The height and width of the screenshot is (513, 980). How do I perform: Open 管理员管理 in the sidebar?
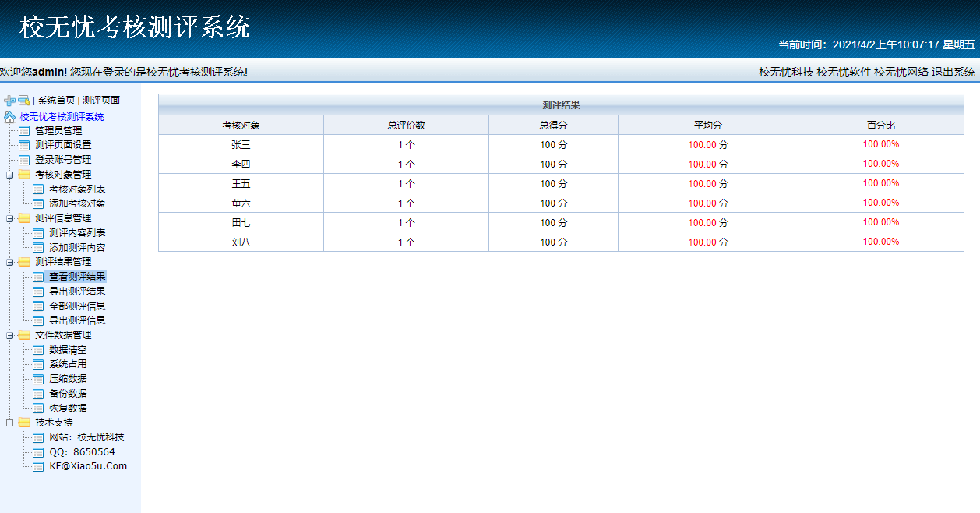point(58,131)
